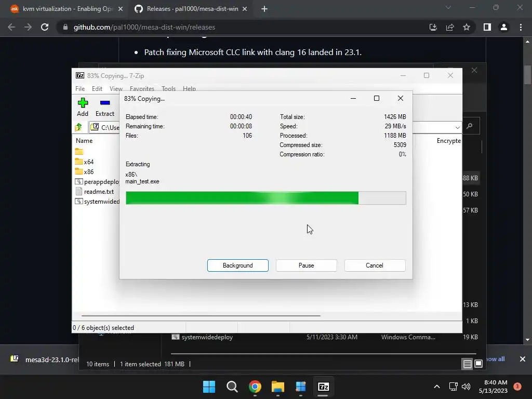Click the mesa3d-23.1.0 download item
The height and width of the screenshot is (399, 532).
[x=44, y=360]
